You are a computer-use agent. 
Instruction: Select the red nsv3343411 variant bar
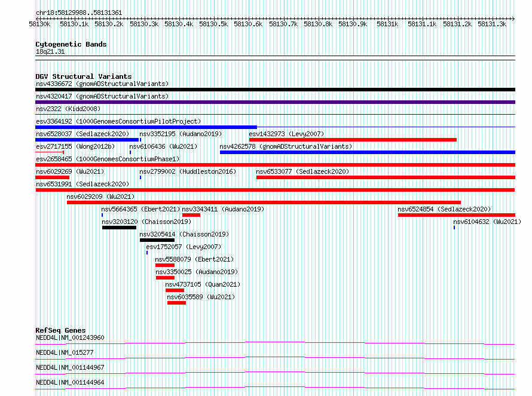191,215
